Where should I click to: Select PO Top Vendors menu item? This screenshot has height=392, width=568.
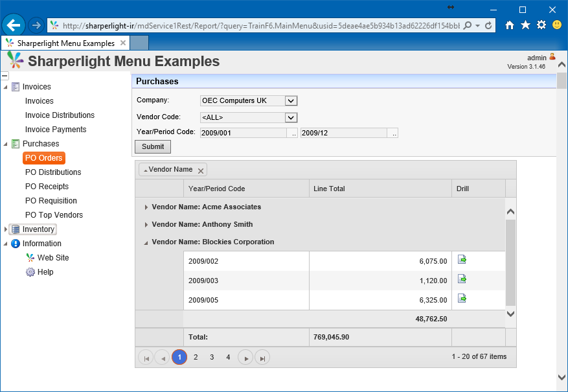(54, 215)
